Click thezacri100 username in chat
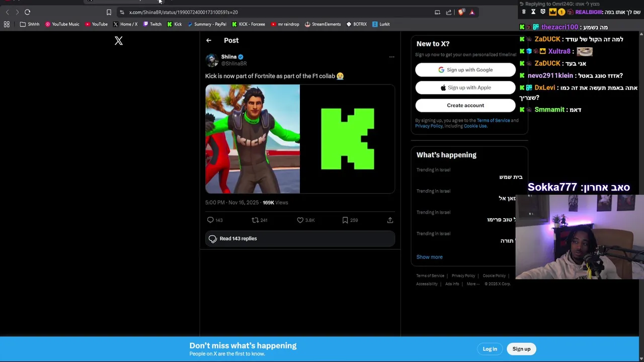 coord(559,27)
